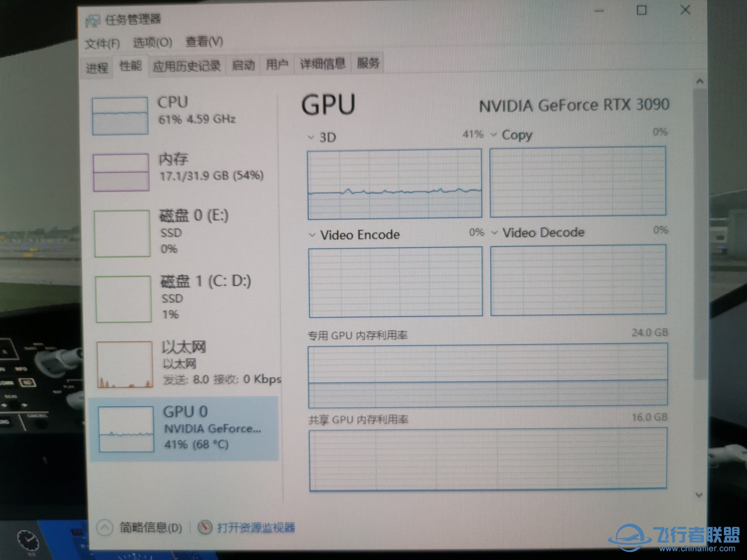Click the 3D 41% utilization value
747x560 pixels.
[472, 134]
